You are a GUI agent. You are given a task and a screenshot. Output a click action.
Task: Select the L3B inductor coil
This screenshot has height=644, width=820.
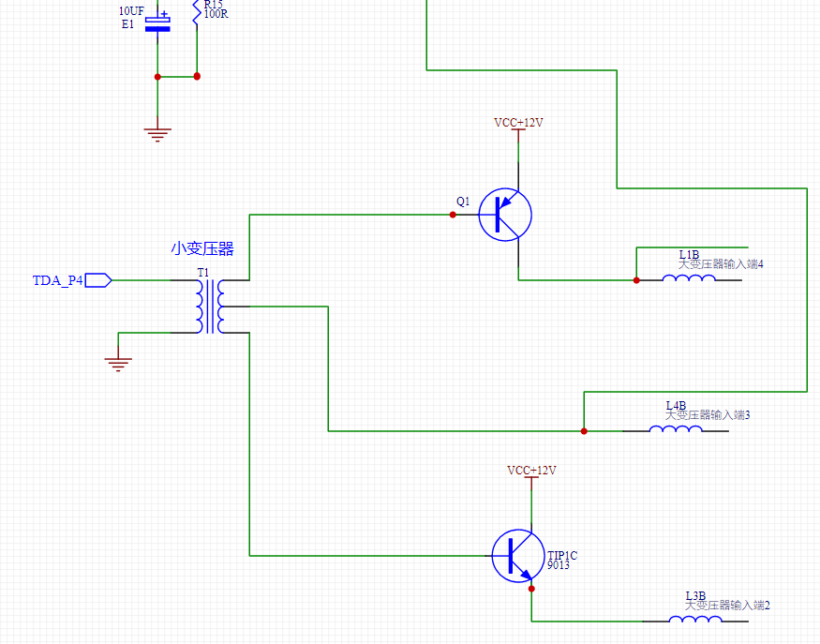coord(695,620)
